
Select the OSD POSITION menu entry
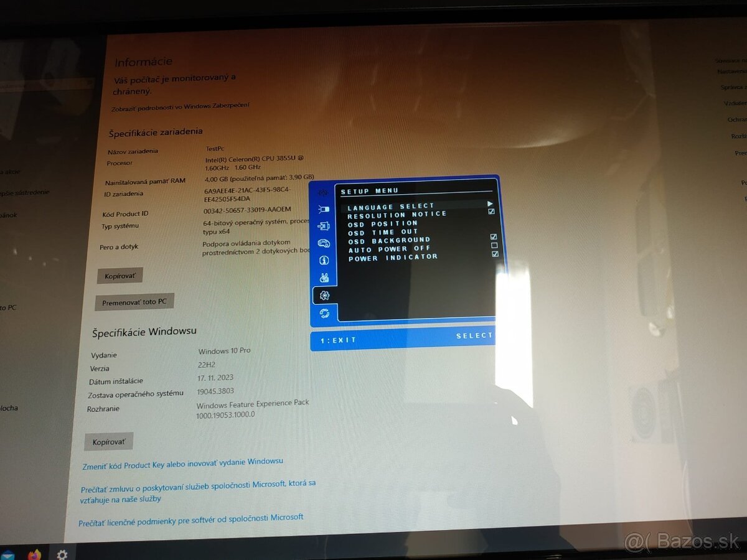coord(383,223)
